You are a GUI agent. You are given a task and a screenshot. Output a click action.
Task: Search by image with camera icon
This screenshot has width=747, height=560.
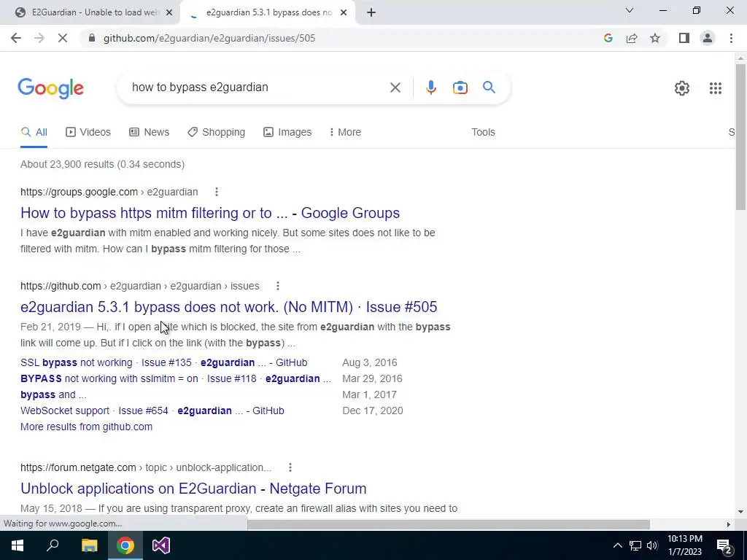click(460, 87)
